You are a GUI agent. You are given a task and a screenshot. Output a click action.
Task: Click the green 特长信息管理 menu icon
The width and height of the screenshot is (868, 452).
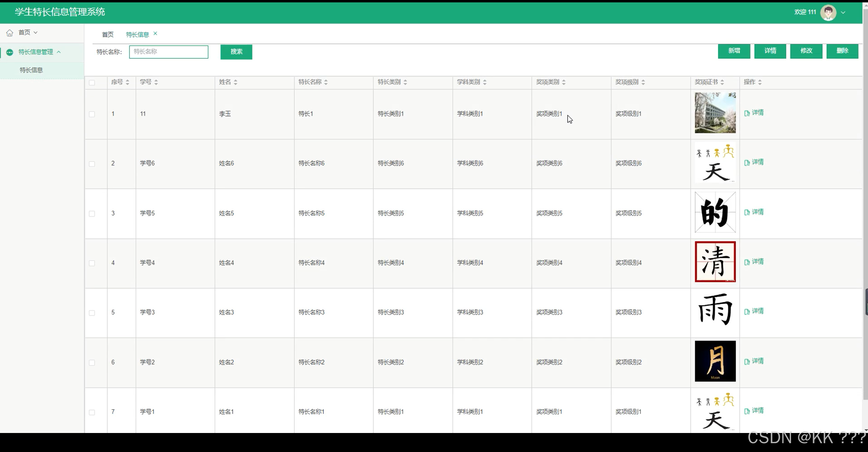[9, 52]
